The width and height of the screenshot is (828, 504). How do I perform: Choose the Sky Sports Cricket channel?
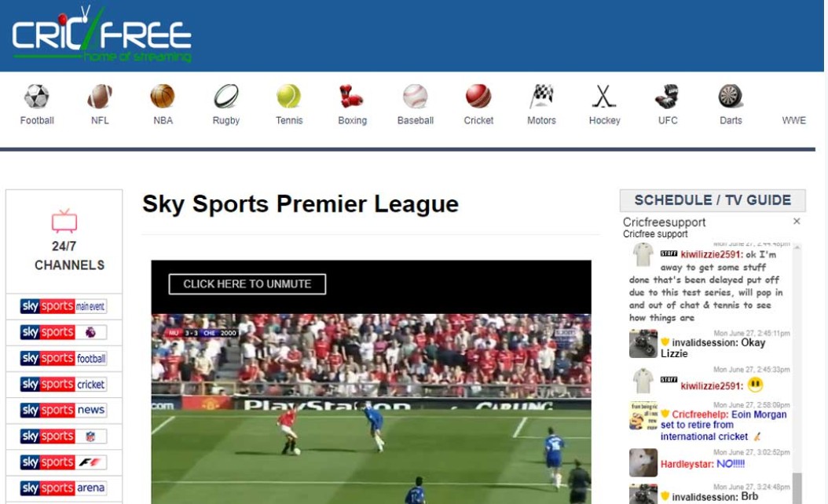click(x=64, y=384)
